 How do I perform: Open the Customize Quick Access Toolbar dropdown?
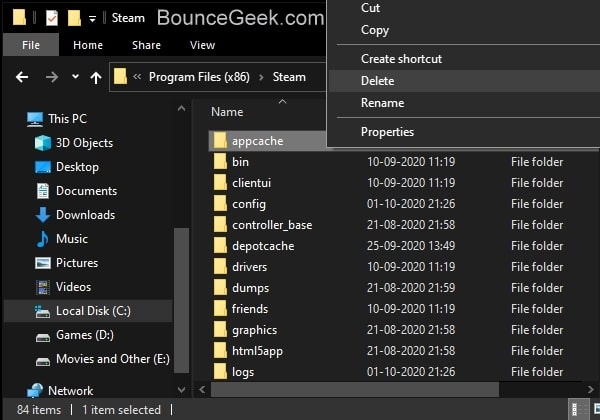tap(92, 19)
